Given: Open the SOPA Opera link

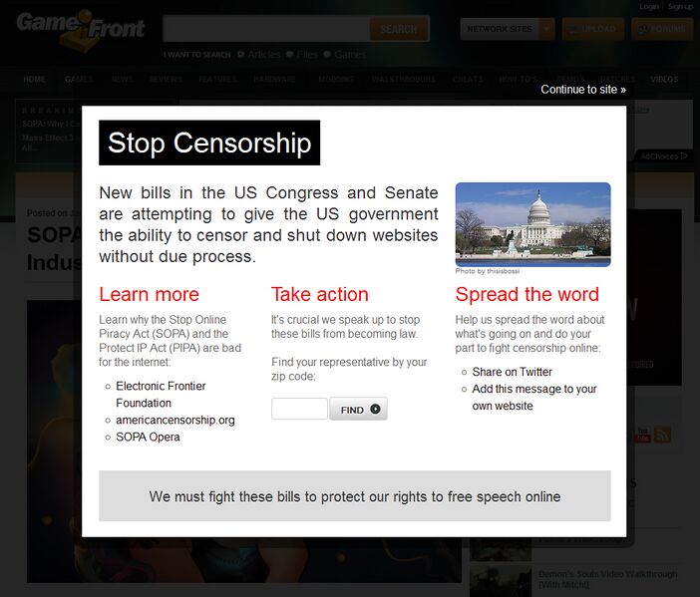Looking at the screenshot, I should 148,437.
